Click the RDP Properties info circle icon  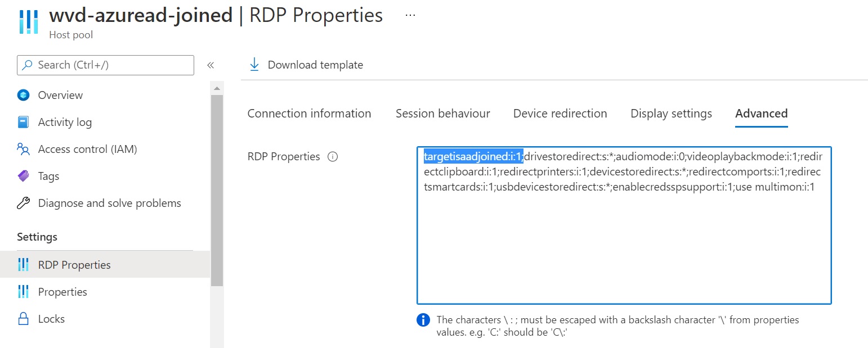333,157
